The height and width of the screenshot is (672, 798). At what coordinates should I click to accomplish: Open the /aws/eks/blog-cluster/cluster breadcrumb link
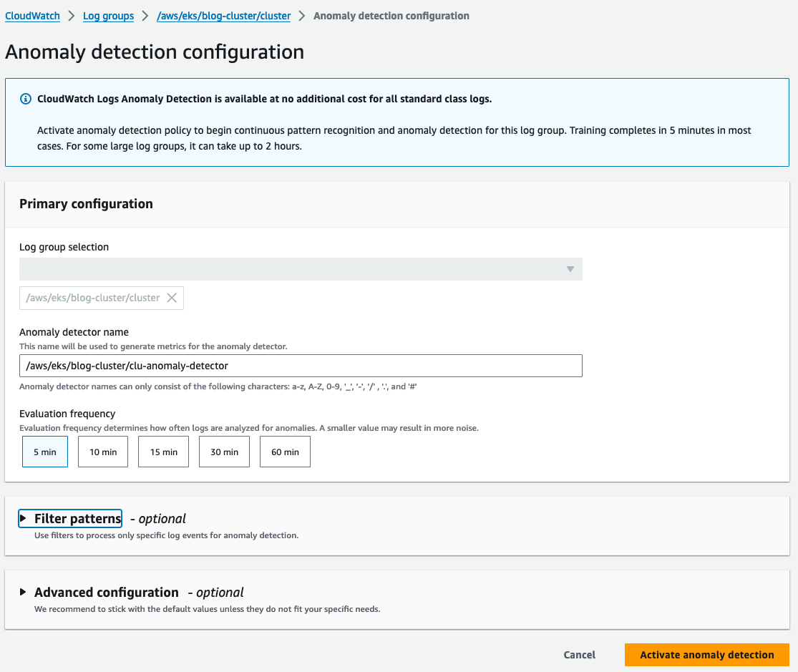(x=223, y=16)
